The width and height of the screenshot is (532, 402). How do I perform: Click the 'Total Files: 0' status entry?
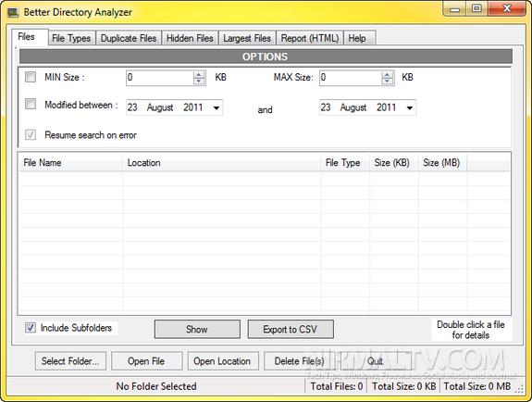point(337,386)
